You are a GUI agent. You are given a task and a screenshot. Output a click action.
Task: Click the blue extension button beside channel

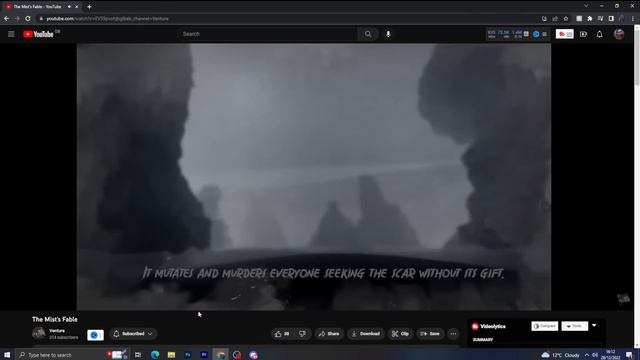pyautogui.click(x=95, y=335)
